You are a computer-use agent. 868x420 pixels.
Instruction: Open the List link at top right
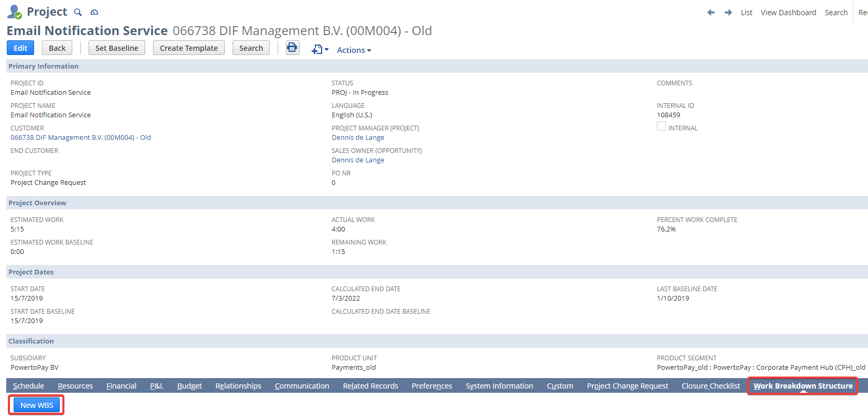pos(746,13)
